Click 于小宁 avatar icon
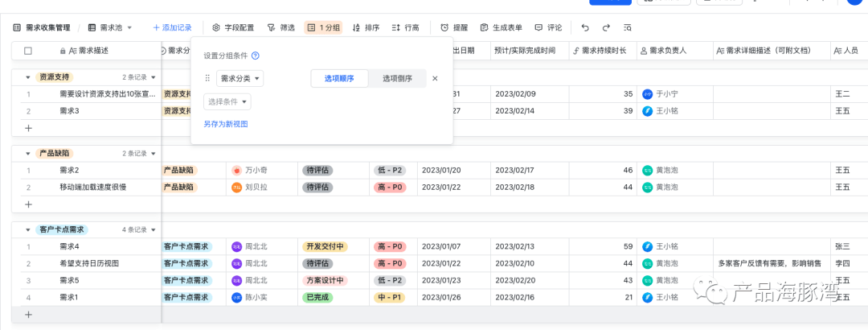The height and width of the screenshot is (330, 868). 647,93
